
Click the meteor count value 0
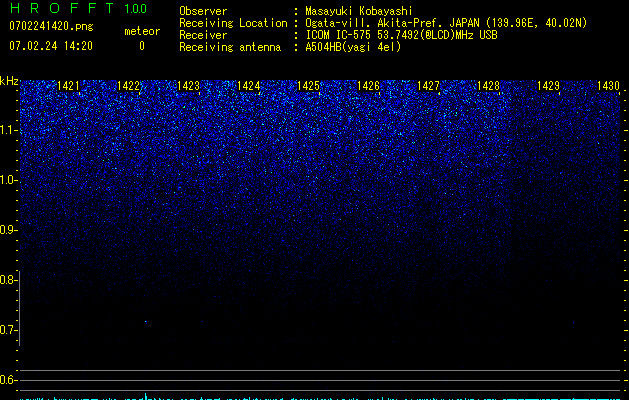tap(142, 46)
